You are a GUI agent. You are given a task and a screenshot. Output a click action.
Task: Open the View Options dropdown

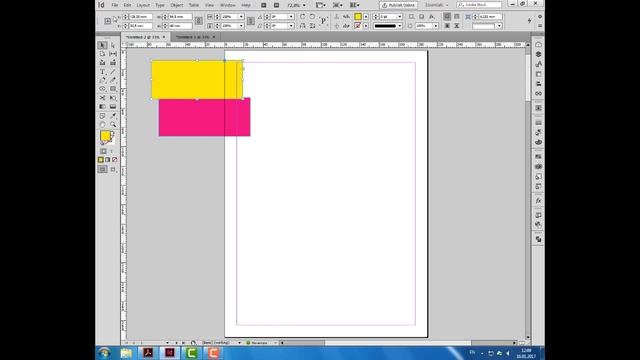[321, 5]
